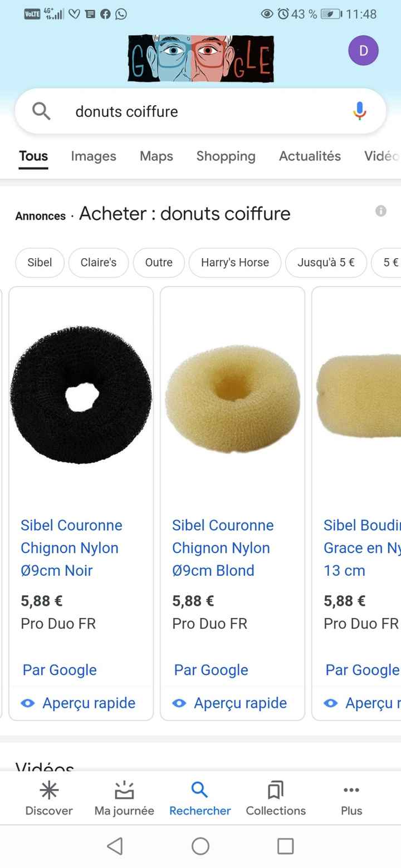Tap the Plus three-dots icon

tap(351, 790)
